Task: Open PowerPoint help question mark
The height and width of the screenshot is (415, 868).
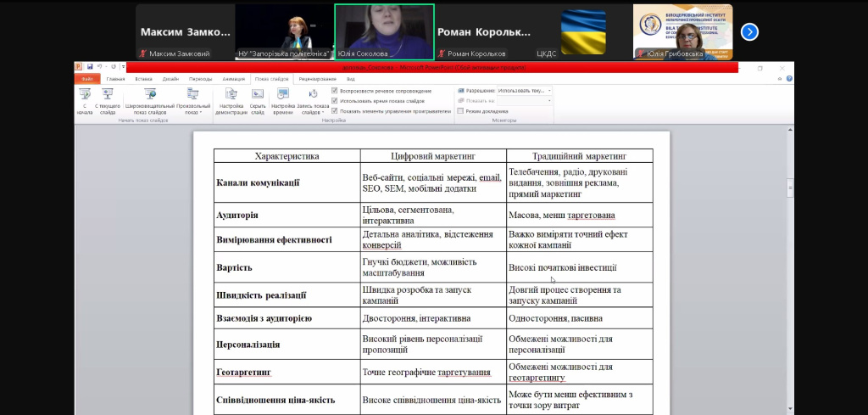Action: pos(789,79)
